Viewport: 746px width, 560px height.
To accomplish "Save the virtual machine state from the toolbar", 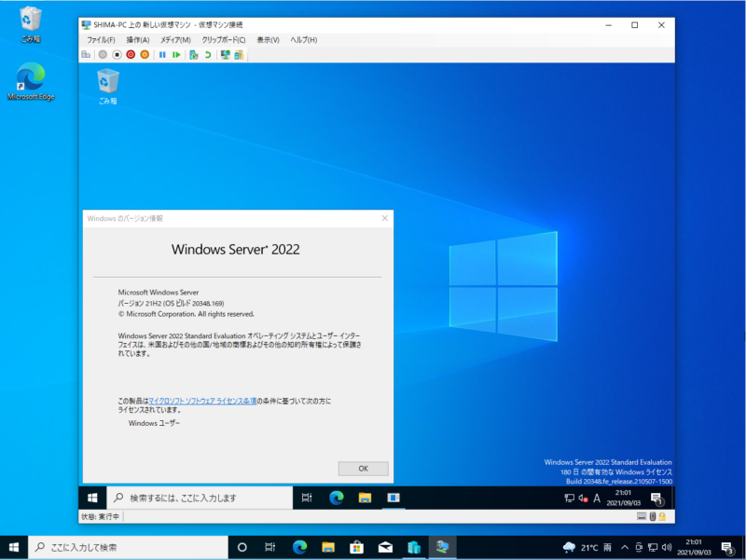I will [144, 54].
